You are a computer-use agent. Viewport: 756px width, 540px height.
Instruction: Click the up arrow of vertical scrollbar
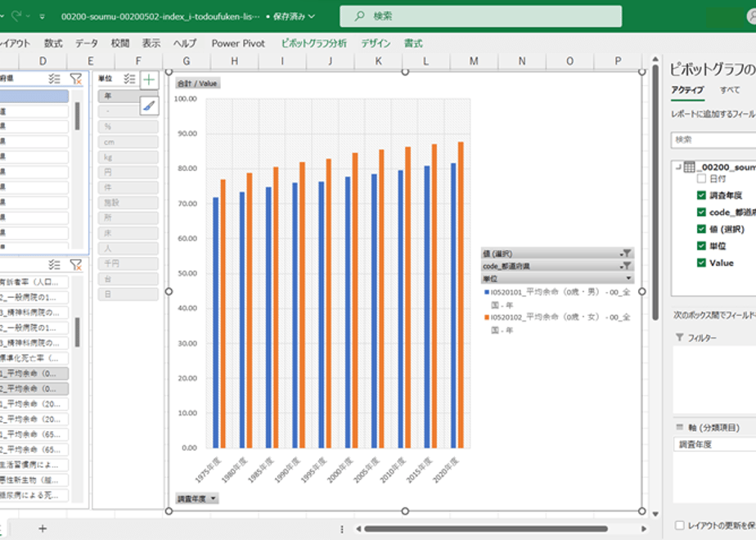pyautogui.click(x=655, y=59)
